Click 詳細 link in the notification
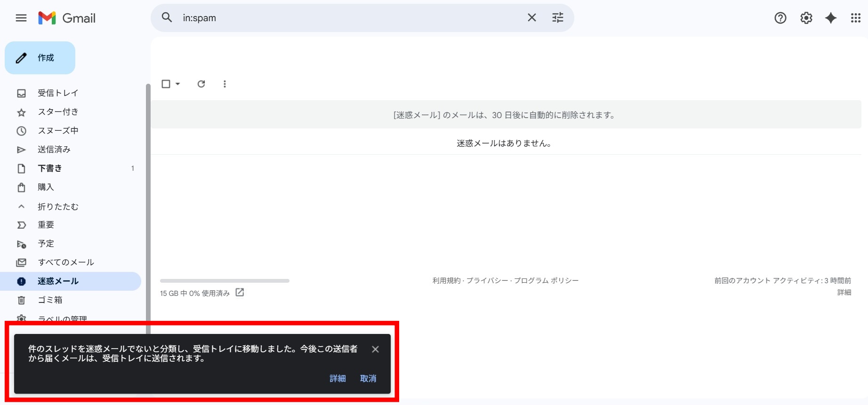 [x=338, y=378]
